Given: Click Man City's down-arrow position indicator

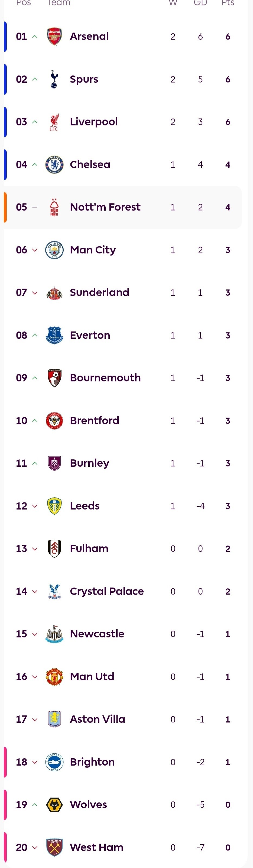Looking at the screenshot, I should coord(35,250).
